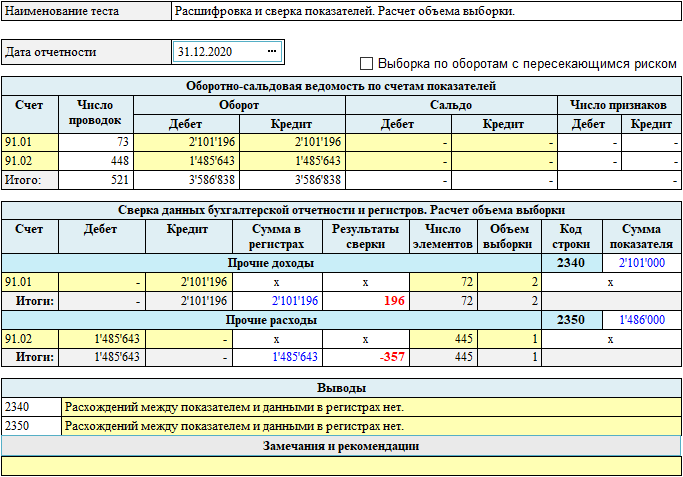Click line number 2350 in Выводы table
The width and height of the screenshot is (683, 477).
(x=31, y=426)
